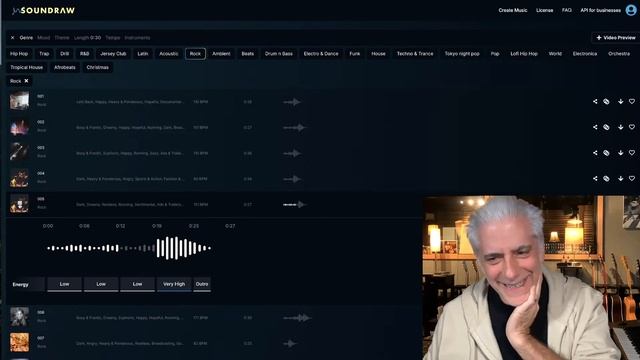Favorite track 004 with heart icon
The width and height of the screenshot is (640, 360).
point(632,178)
